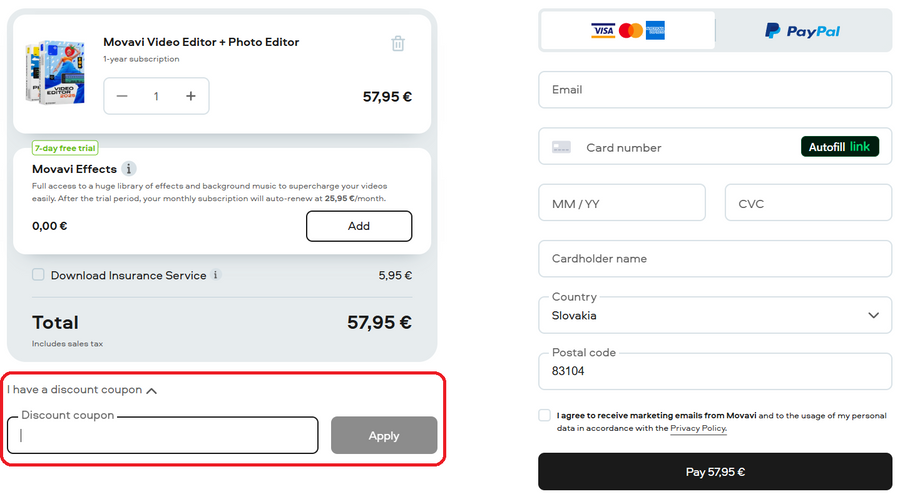Viewport: 900px width, 498px height.
Task: Increase product quantity with plus button
Action: point(190,96)
